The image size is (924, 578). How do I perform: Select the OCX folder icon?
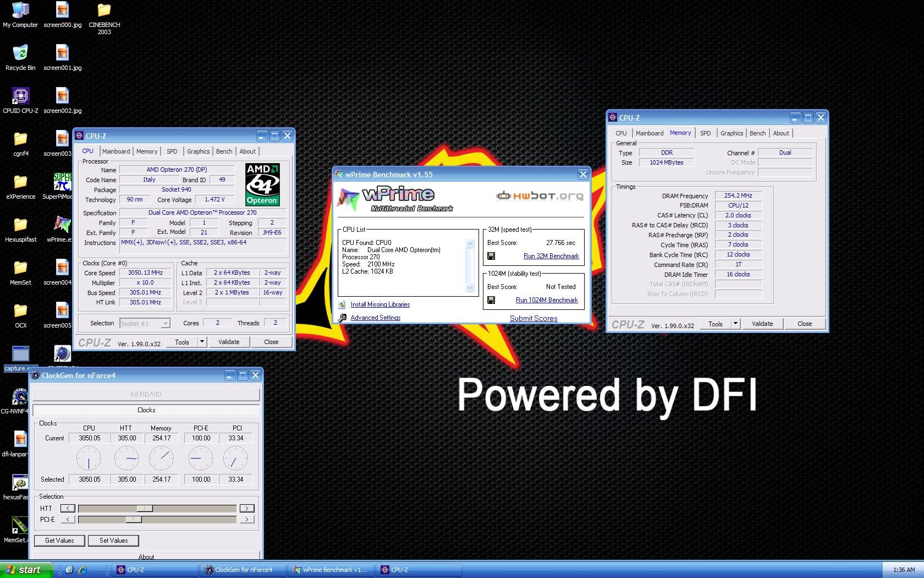pyautogui.click(x=20, y=315)
